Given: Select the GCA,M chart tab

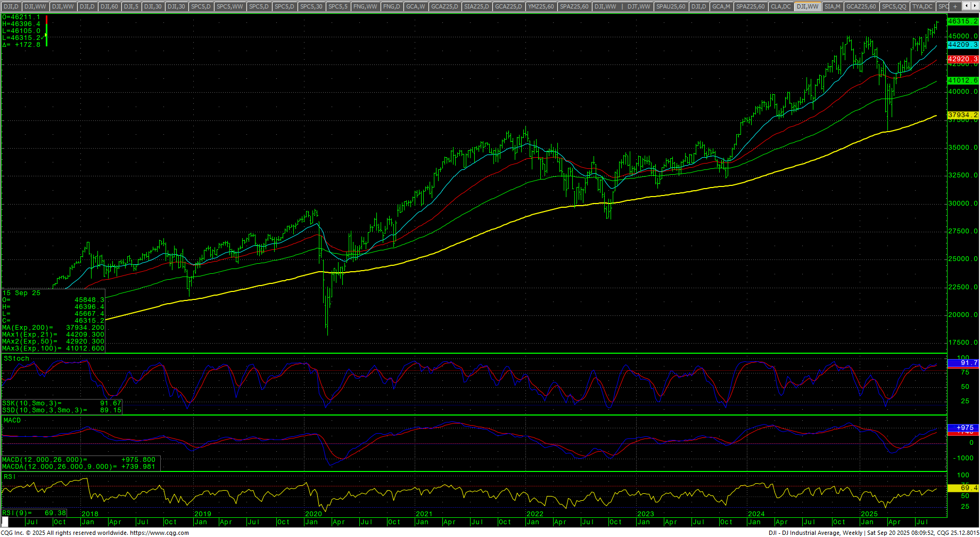Looking at the screenshot, I should (721, 6).
